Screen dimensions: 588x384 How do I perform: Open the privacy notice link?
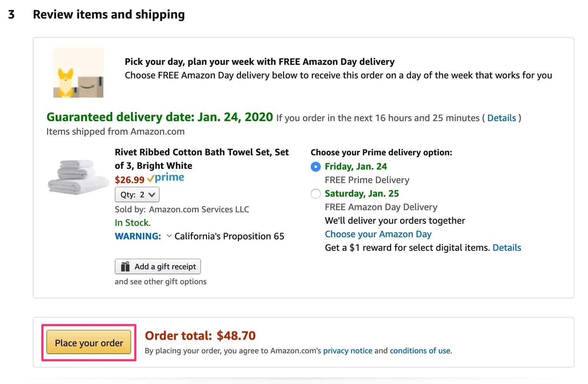point(347,351)
